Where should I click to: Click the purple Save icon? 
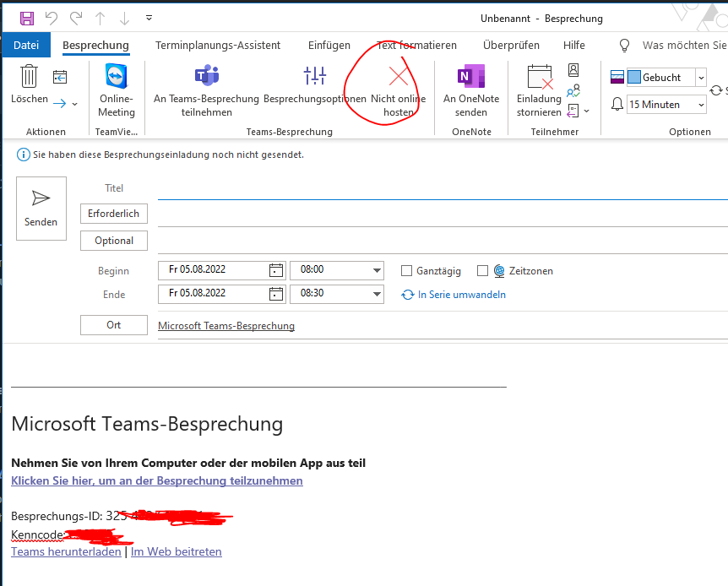[x=27, y=19]
